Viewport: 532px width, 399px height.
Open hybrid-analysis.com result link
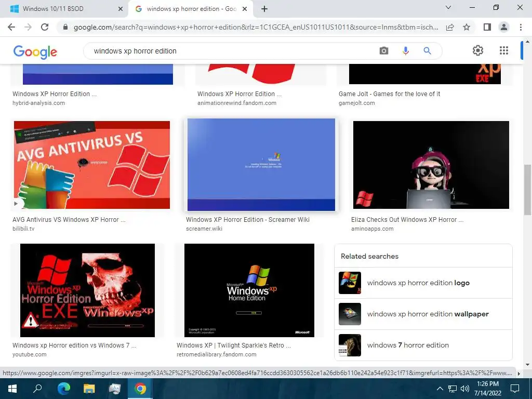38,103
